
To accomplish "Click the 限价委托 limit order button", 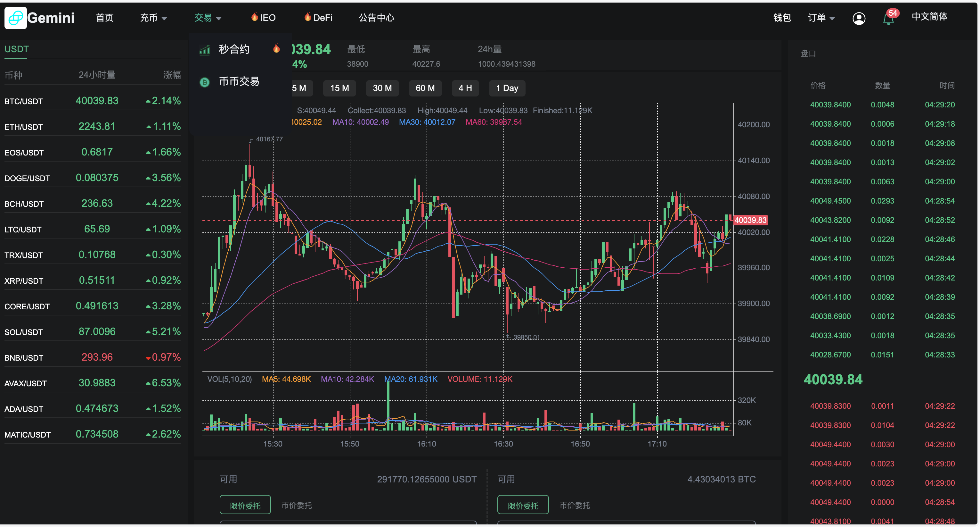I will [245, 505].
